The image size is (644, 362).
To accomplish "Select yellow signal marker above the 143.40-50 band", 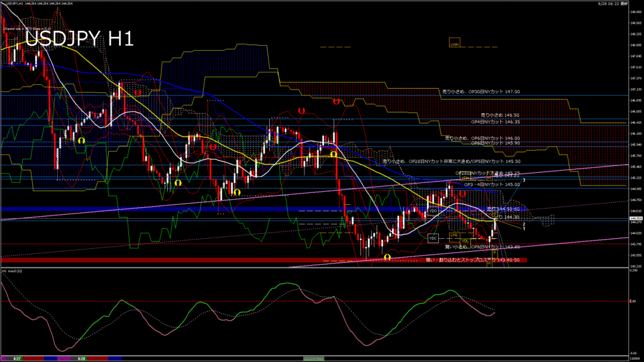I will click(x=387, y=257).
